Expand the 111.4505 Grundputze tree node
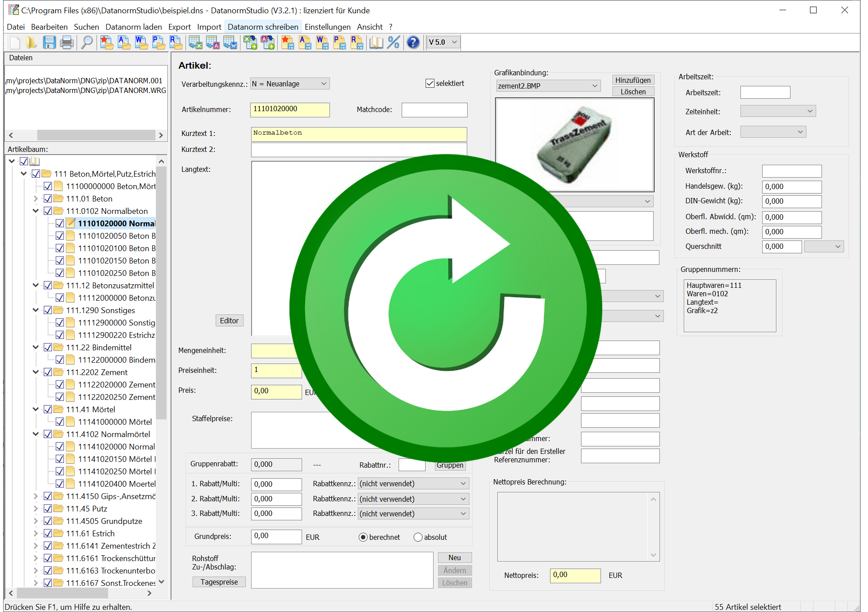 [36, 521]
